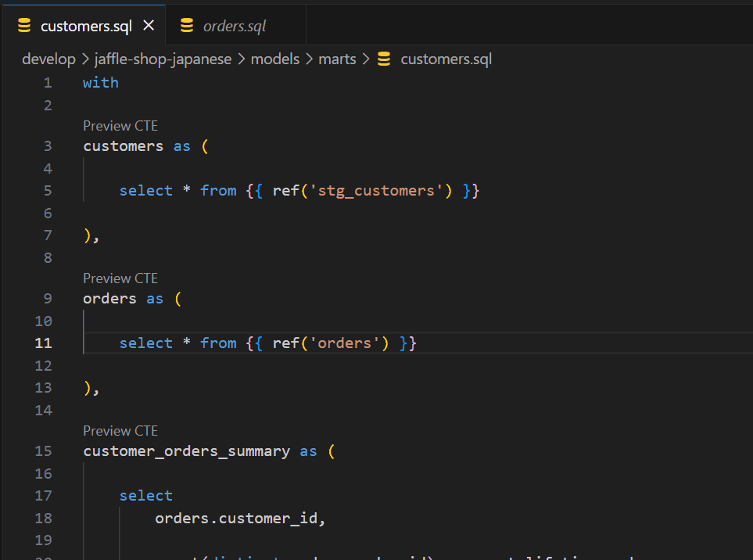Open the develop breadcrumb segment
The height and width of the screenshot is (560, 753).
click(48, 59)
